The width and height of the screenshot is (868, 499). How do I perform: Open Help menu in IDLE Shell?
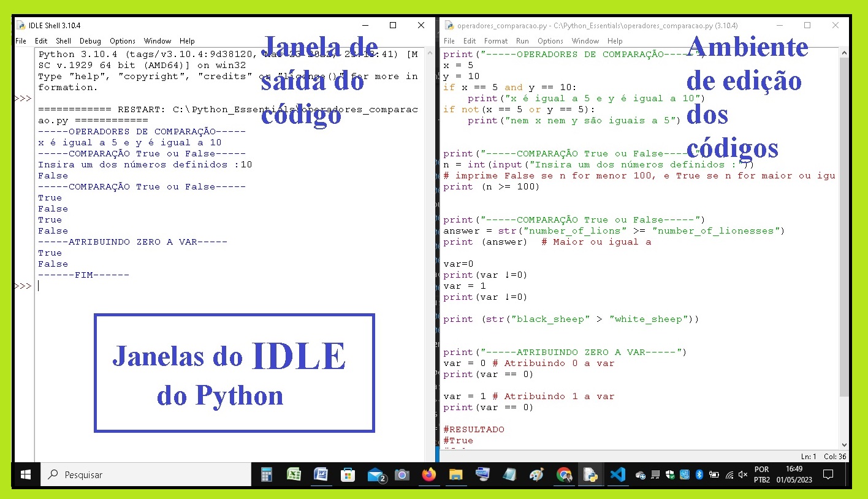187,41
